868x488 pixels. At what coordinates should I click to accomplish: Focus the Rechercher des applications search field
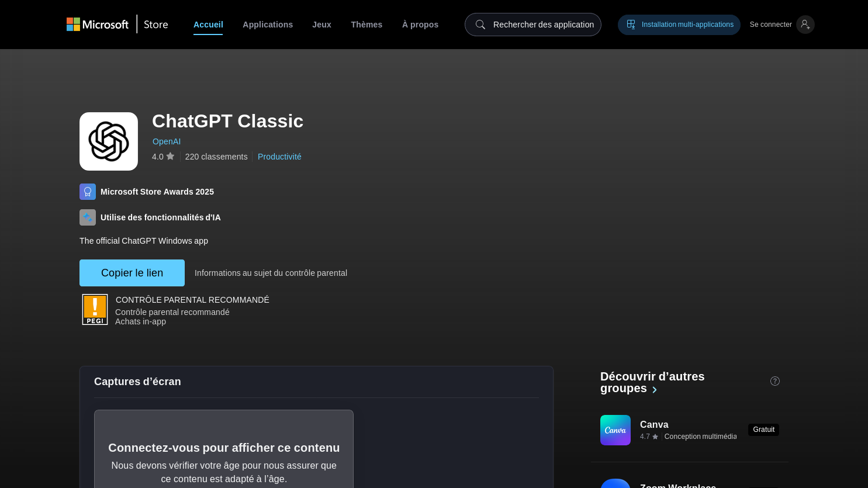[533, 25]
